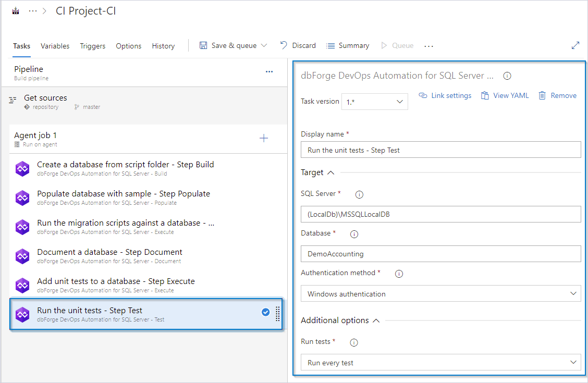The width and height of the screenshot is (588, 383).
Task: Click the Database input field
Action: click(x=440, y=254)
